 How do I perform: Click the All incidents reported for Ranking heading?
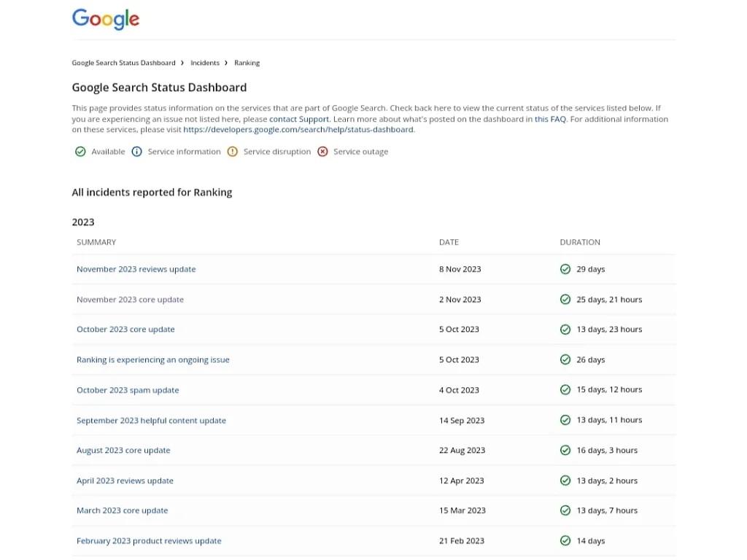tap(152, 192)
